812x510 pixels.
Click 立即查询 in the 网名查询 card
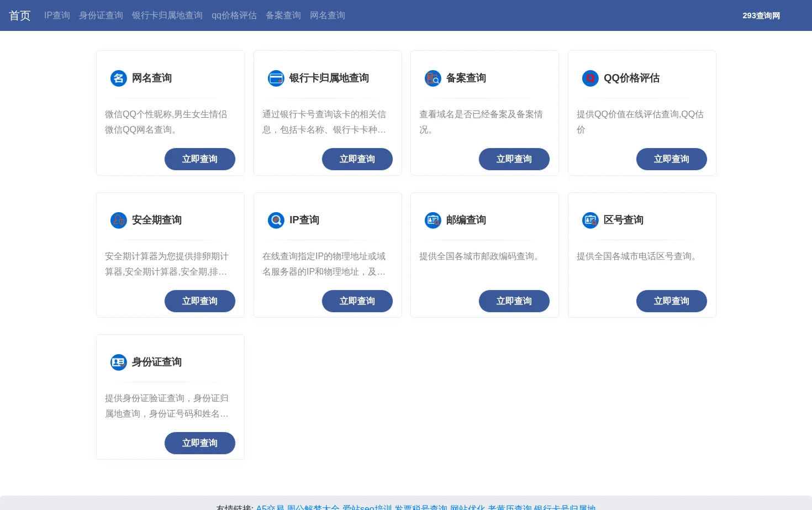coord(200,159)
